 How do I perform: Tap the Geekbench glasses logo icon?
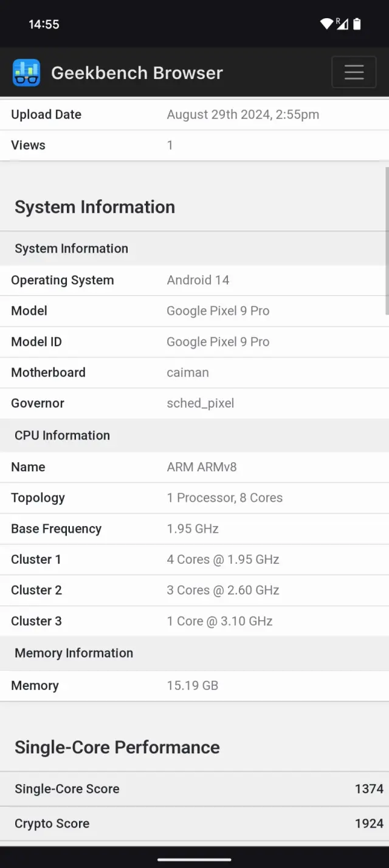click(26, 73)
